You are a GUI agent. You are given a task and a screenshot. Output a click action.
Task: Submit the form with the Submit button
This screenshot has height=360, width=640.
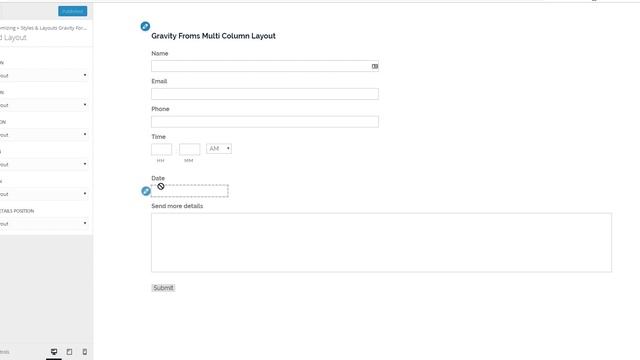pyautogui.click(x=163, y=288)
